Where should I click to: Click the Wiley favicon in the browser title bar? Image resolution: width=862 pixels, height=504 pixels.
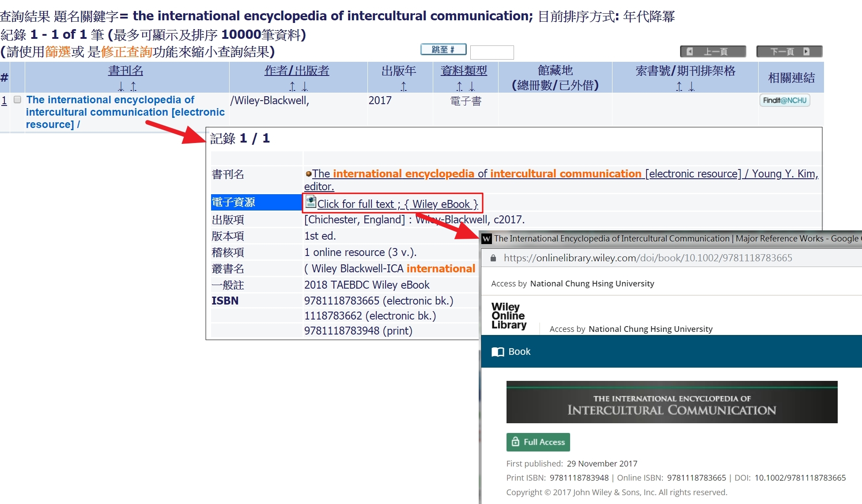pyautogui.click(x=487, y=239)
